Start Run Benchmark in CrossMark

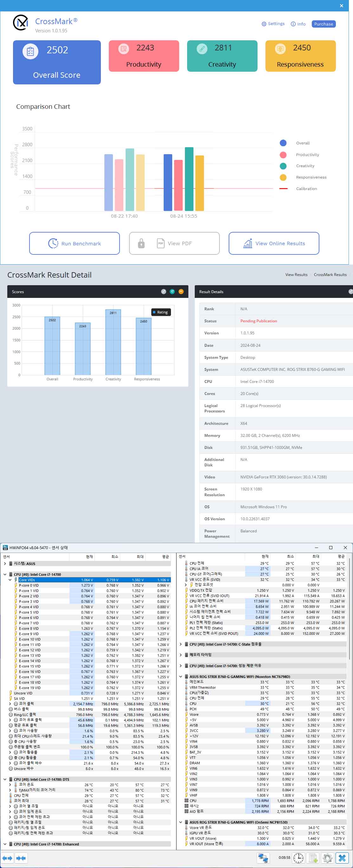(75, 243)
